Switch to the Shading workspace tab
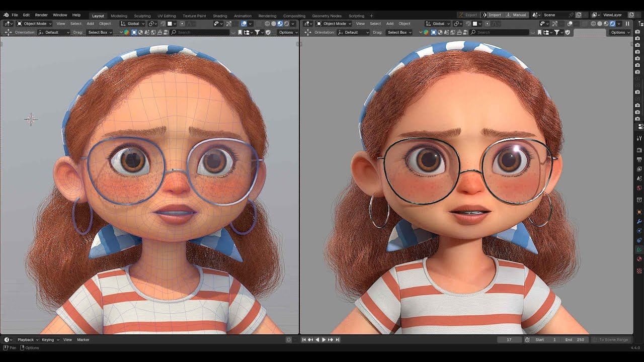Viewport: 644px width, 362px height. click(x=220, y=16)
